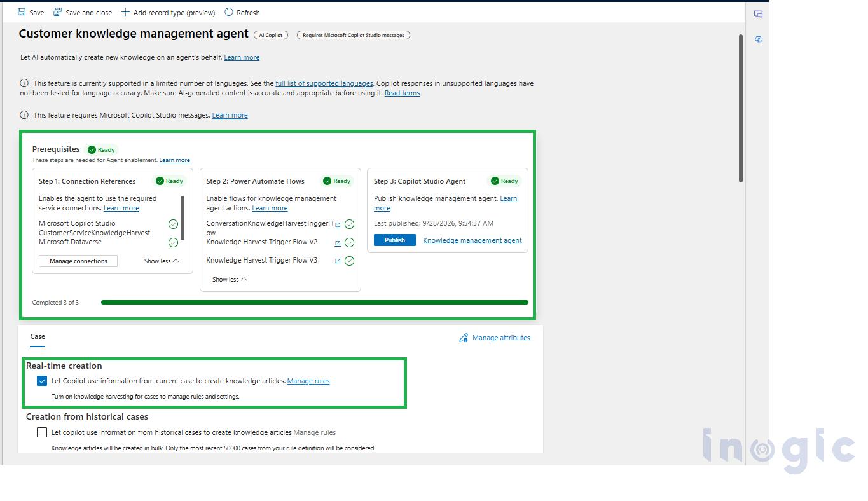Click the Read terms link

point(402,93)
